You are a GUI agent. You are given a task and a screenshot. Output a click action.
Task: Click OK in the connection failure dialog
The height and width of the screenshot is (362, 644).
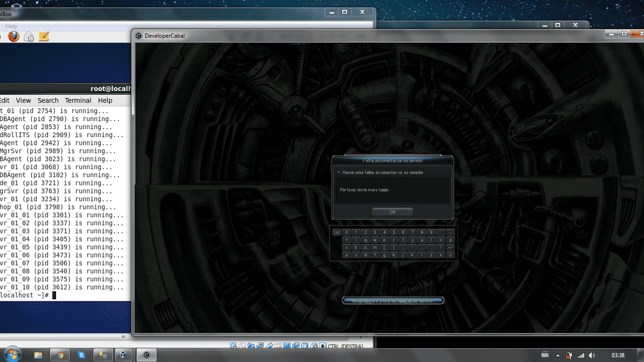click(x=392, y=212)
